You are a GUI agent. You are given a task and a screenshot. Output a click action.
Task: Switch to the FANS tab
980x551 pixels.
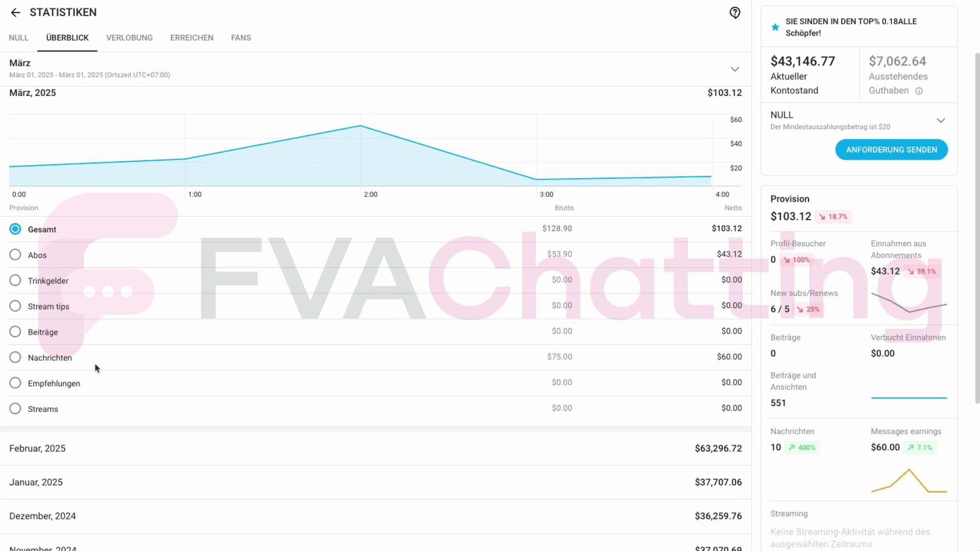click(x=241, y=37)
